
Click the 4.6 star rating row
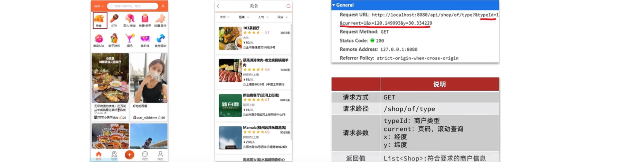pos(256,70)
